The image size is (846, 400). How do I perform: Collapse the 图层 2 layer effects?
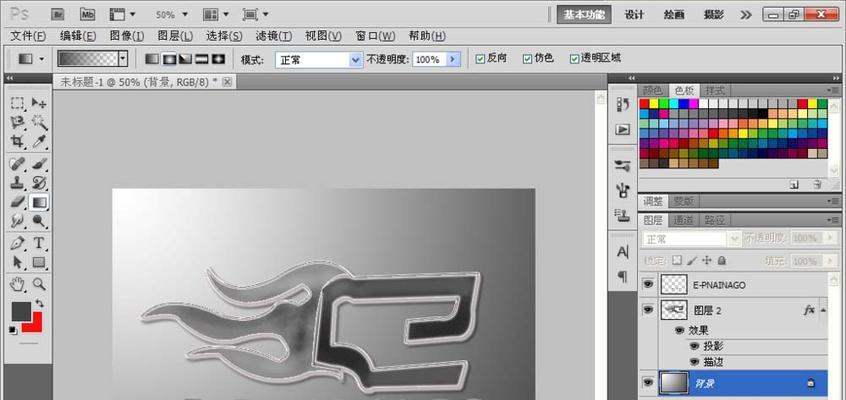(823, 310)
